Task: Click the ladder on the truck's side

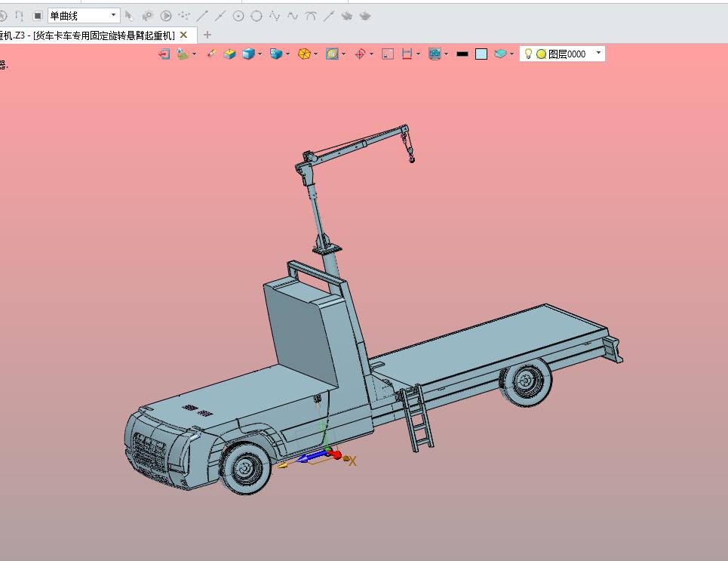Action: pos(417,418)
